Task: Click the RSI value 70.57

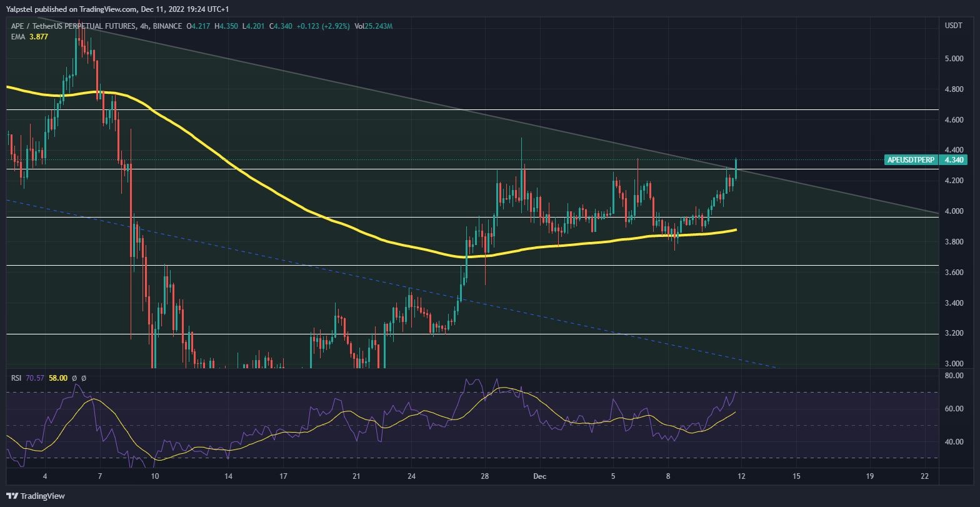Action: pos(35,378)
